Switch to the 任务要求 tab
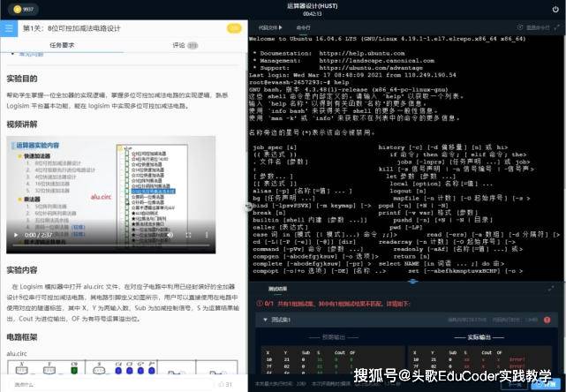The width and height of the screenshot is (566, 392). 62,45
